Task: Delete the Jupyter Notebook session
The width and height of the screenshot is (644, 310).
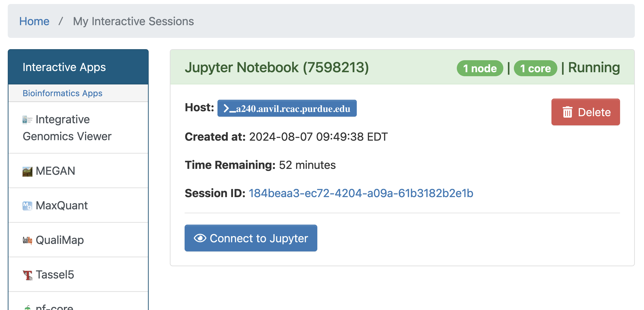Action: pos(586,112)
